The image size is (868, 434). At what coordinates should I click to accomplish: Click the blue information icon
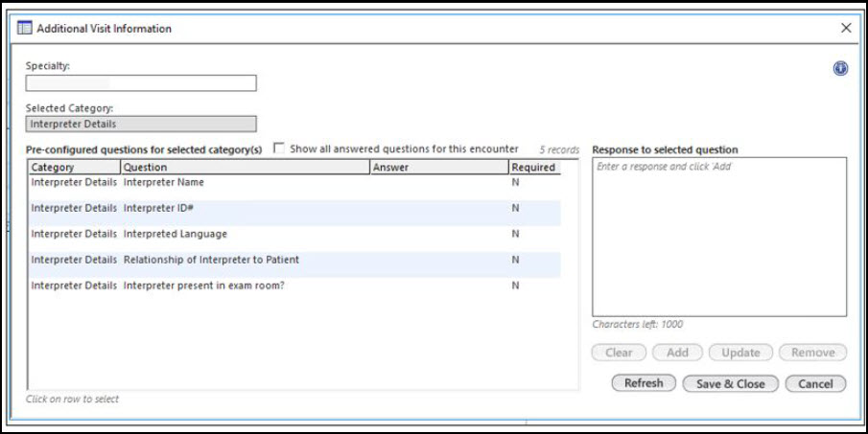[x=840, y=69]
